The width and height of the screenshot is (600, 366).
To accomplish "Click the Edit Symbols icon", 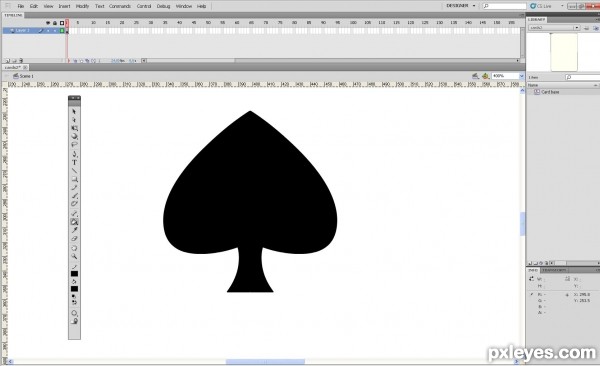I will 485,76.
